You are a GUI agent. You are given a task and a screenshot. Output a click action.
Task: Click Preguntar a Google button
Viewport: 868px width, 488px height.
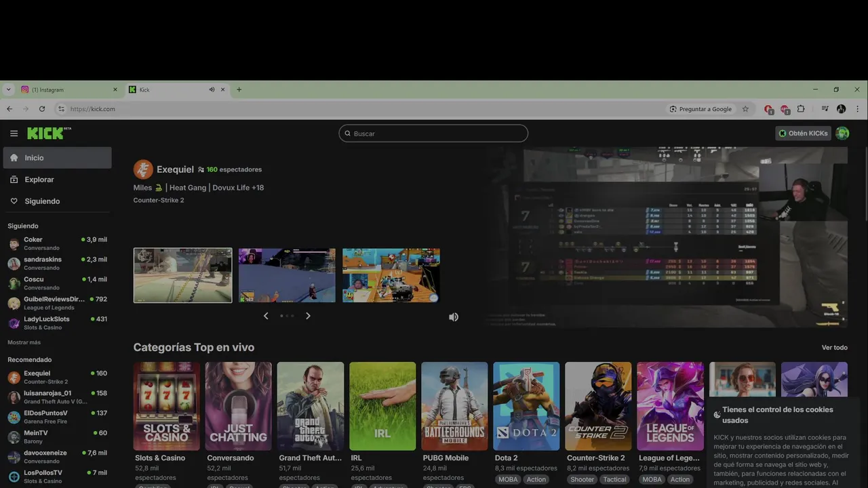click(701, 108)
